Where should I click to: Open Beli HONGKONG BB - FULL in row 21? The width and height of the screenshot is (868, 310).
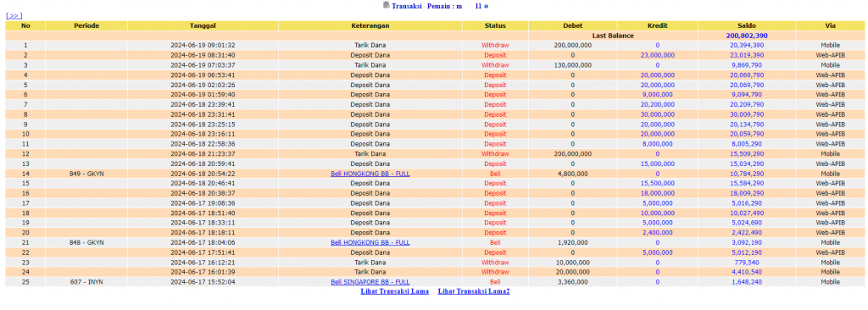pos(370,242)
